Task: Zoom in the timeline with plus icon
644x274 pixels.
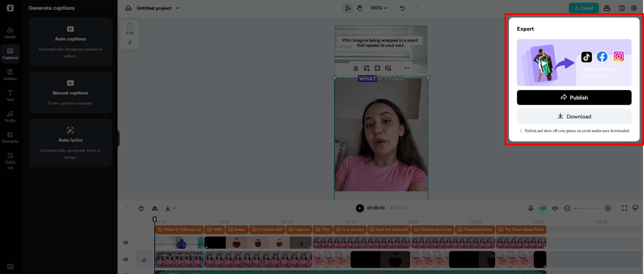Action: click(x=608, y=208)
